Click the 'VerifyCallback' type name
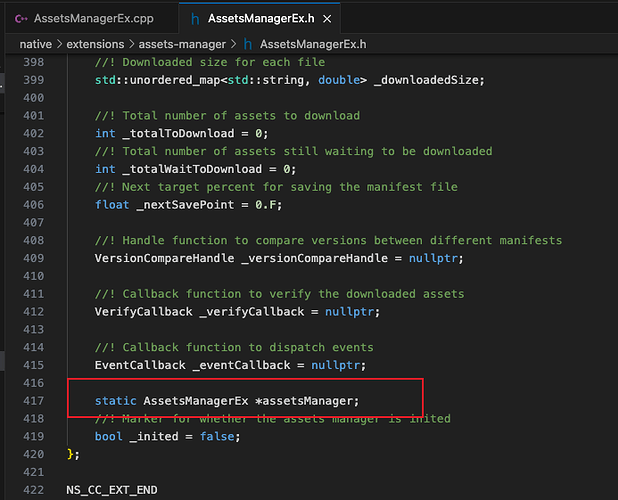This screenshot has height=500, width=618. [x=143, y=312]
